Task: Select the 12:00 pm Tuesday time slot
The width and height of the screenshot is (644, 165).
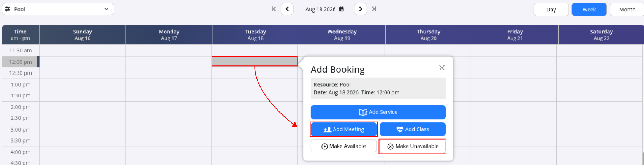Action: coord(255,61)
